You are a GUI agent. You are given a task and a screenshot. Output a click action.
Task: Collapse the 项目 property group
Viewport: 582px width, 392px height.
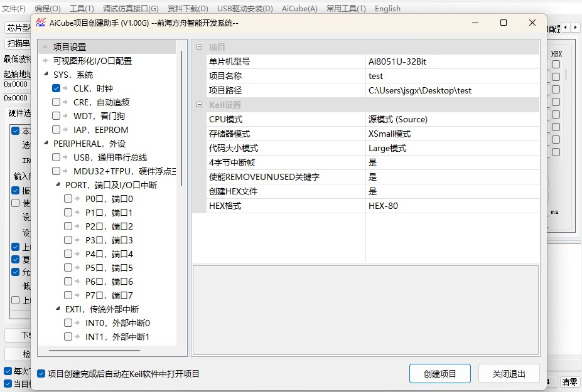point(199,47)
